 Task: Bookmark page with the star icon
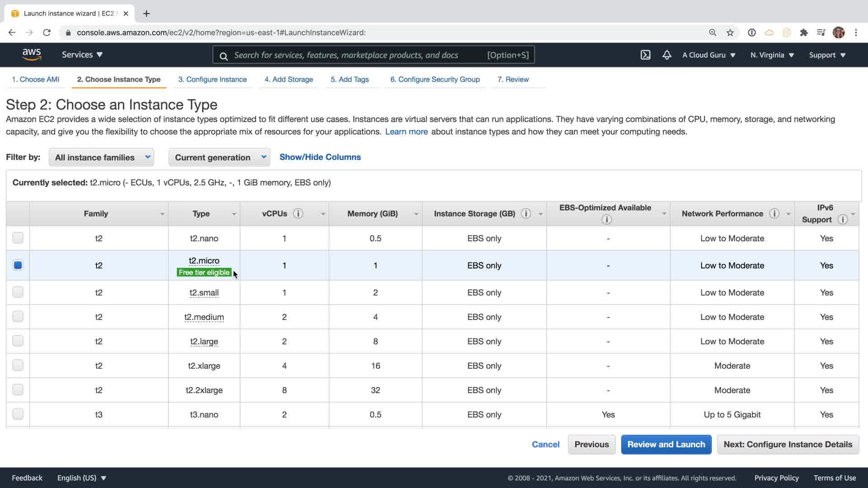730,33
